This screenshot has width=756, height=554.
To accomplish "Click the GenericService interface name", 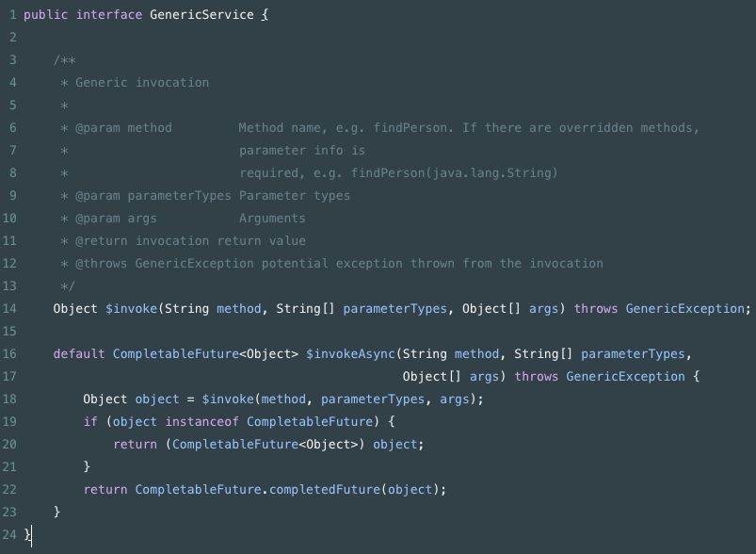I will 201,15.
